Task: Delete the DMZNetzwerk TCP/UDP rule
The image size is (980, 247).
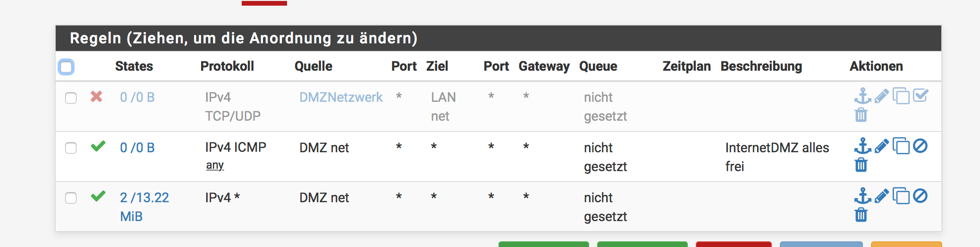Action: (x=861, y=115)
